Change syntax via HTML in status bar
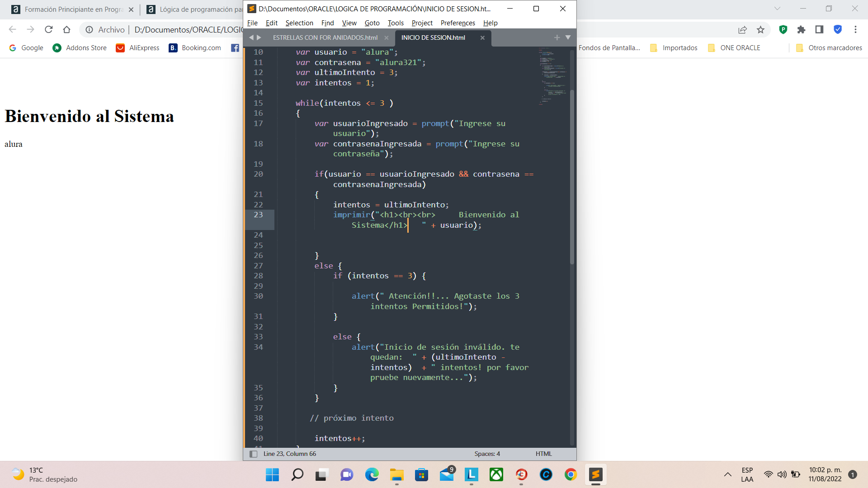The image size is (868, 488). [543, 454]
